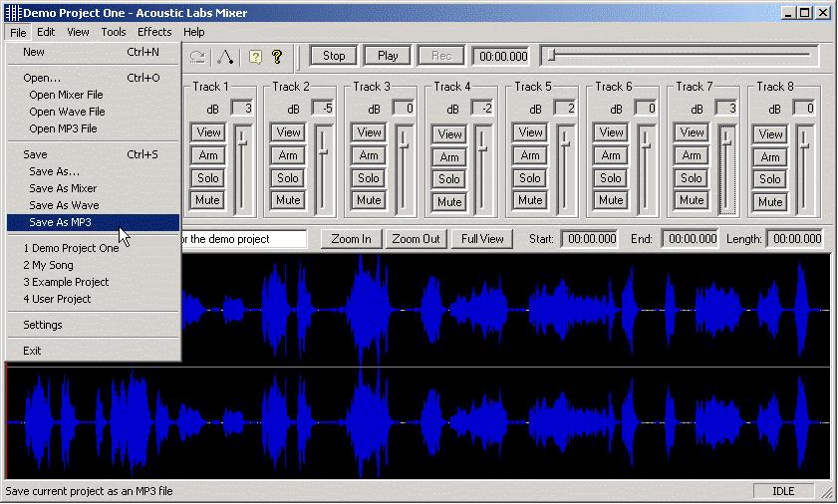Click the metronome toolbar icon
The image size is (838, 504).
pyautogui.click(x=225, y=56)
